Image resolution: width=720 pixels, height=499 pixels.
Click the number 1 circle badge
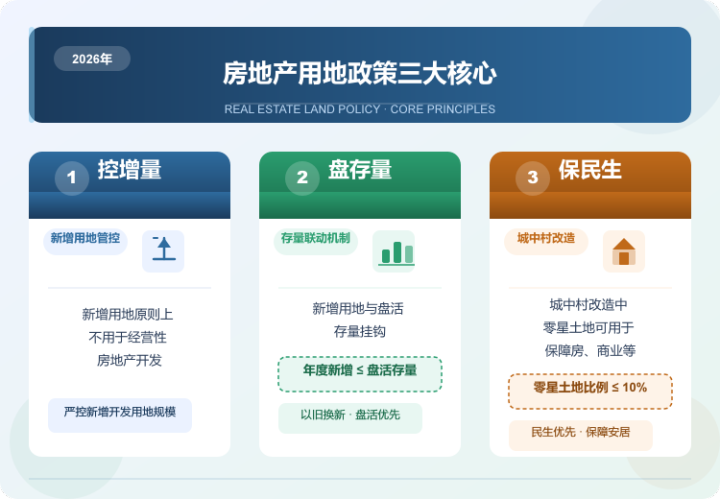72,178
